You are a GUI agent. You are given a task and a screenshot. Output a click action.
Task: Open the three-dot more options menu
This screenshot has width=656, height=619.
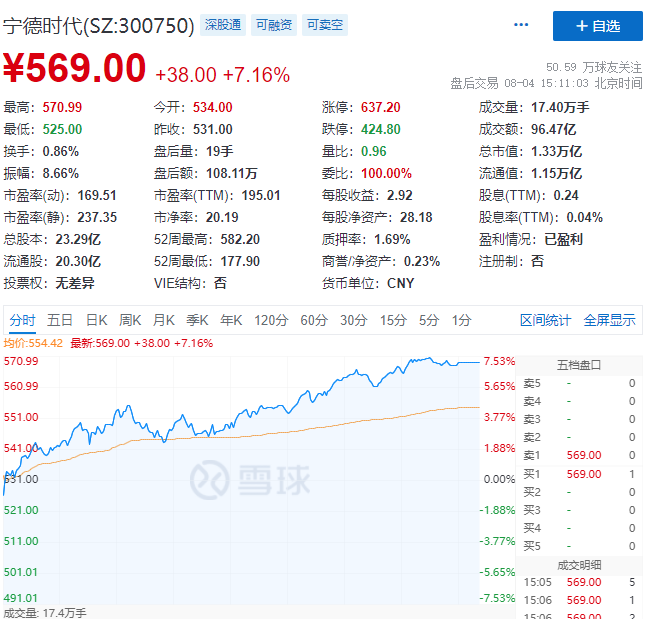(x=521, y=25)
